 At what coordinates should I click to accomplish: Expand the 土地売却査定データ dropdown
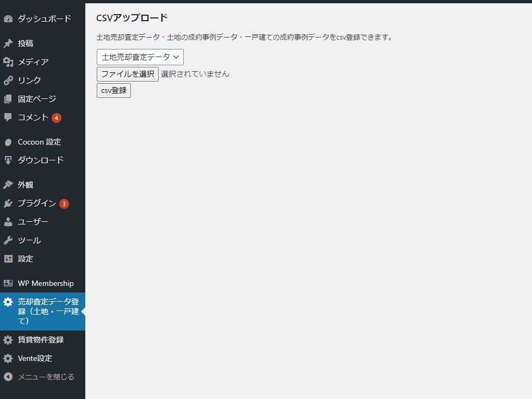pos(140,57)
